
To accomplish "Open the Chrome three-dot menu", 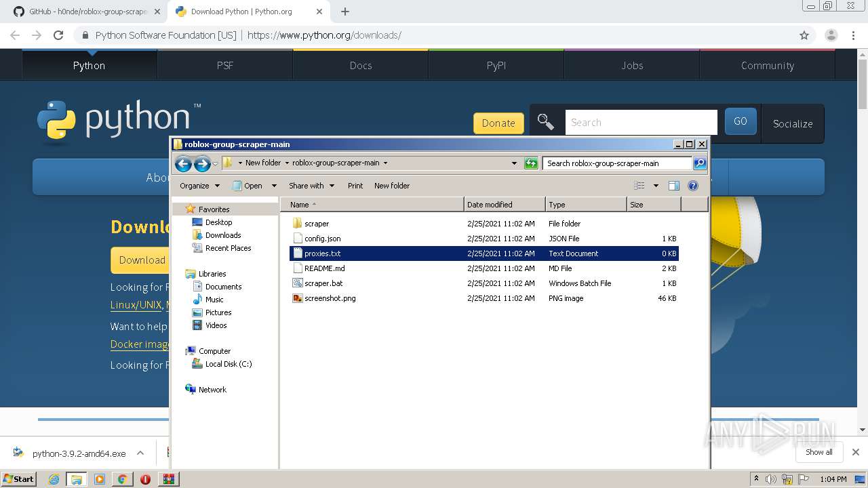I will [853, 35].
